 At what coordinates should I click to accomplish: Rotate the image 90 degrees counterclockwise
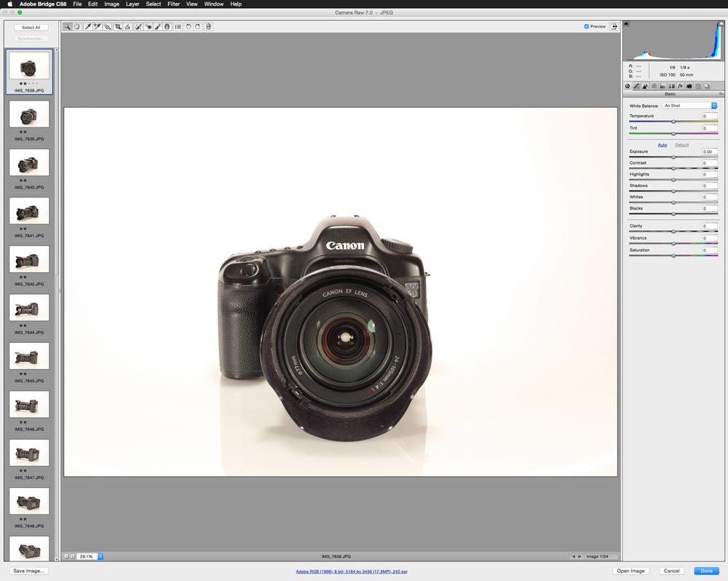point(188,27)
